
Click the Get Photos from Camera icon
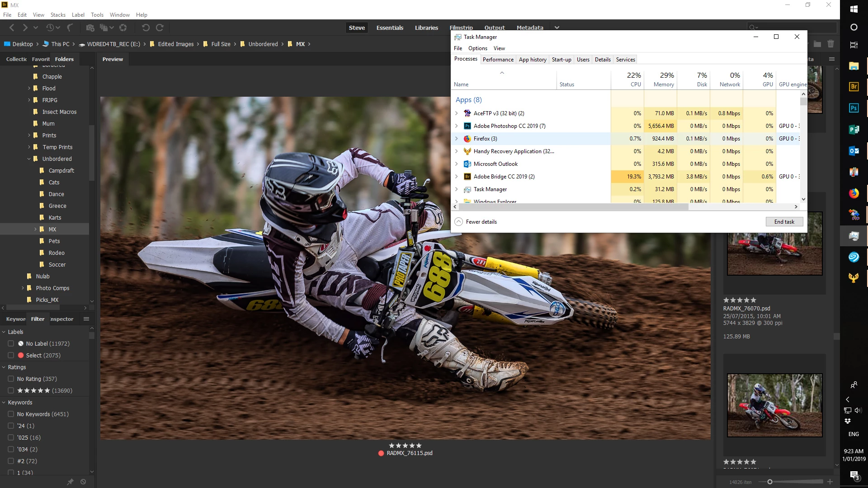[90, 28]
